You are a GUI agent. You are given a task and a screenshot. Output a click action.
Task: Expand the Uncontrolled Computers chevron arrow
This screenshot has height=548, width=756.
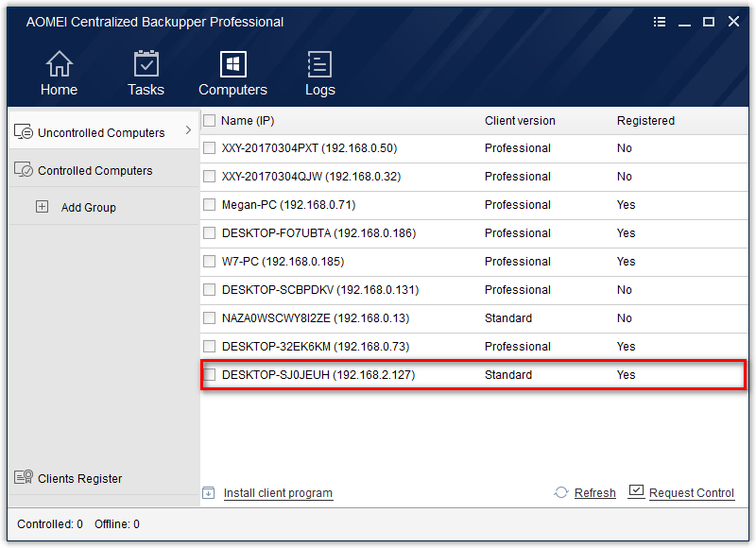(x=188, y=130)
